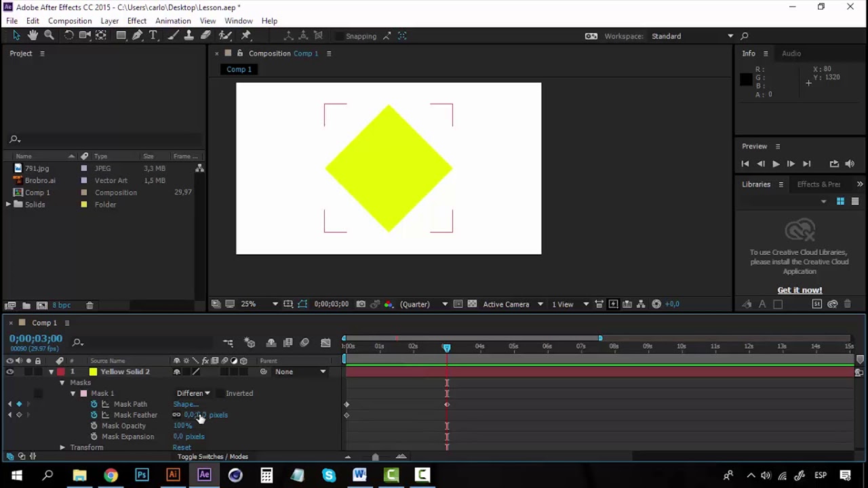Screen dimensions: 868x488
Task: Open the Animation menu
Action: (173, 21)
